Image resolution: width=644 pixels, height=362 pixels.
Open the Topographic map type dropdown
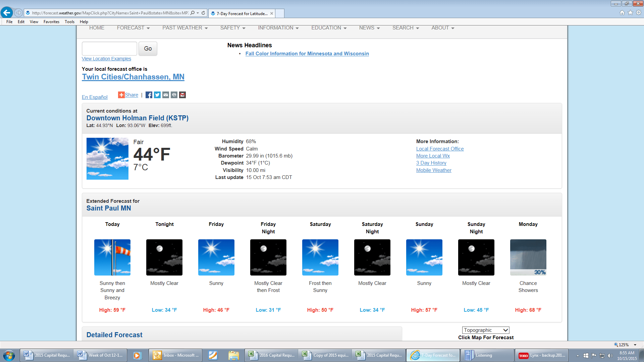point(485,330)
